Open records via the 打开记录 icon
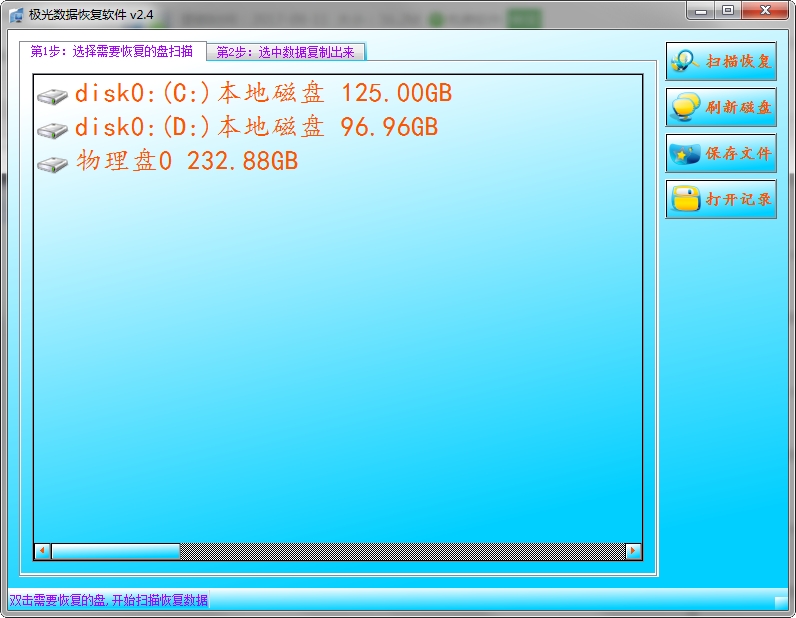Screen dimensions: 796x618 click(685, 199)
